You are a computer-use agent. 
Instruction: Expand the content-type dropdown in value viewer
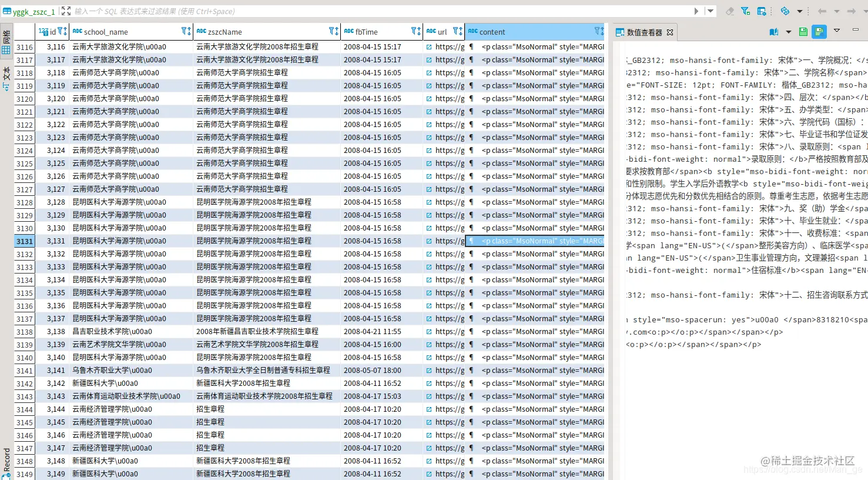[789, 32]
